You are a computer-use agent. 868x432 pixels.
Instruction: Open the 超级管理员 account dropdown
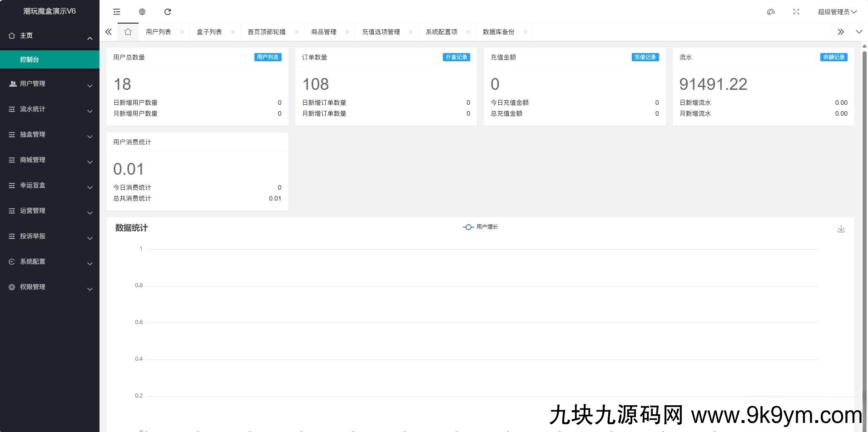(837, 12)
